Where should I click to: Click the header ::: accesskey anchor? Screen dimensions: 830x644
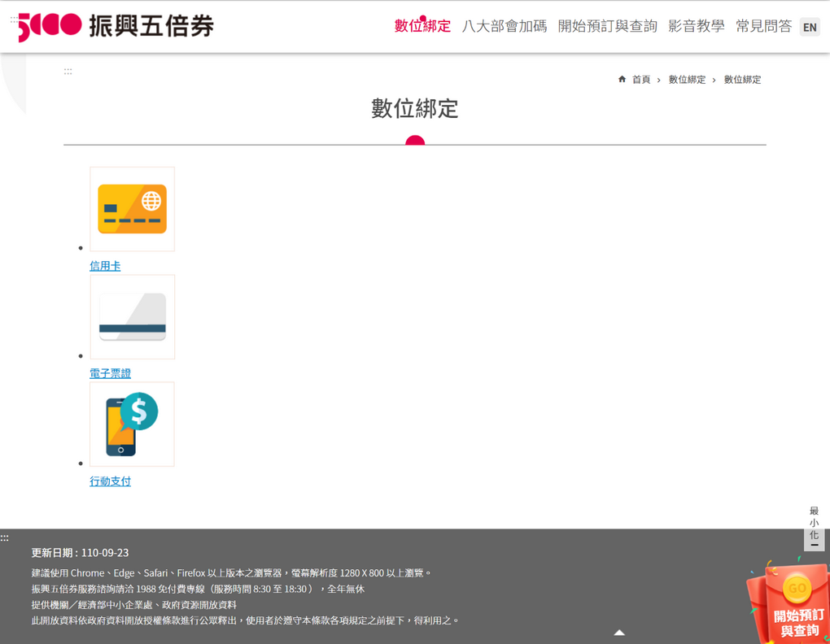tap(15, 19)
